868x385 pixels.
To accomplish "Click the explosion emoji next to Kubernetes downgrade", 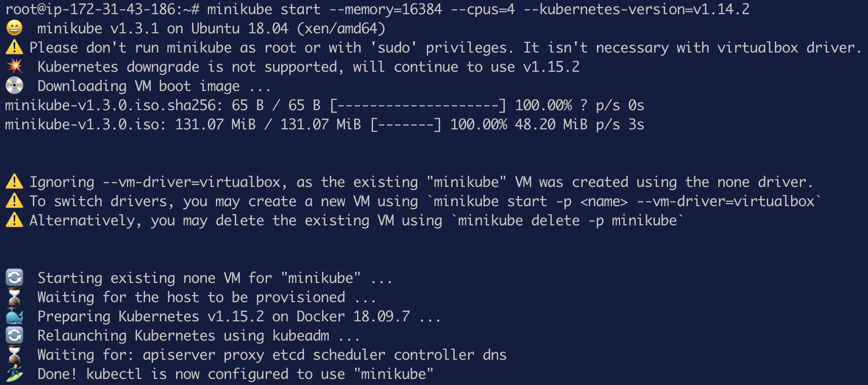I will click(14, 67).
